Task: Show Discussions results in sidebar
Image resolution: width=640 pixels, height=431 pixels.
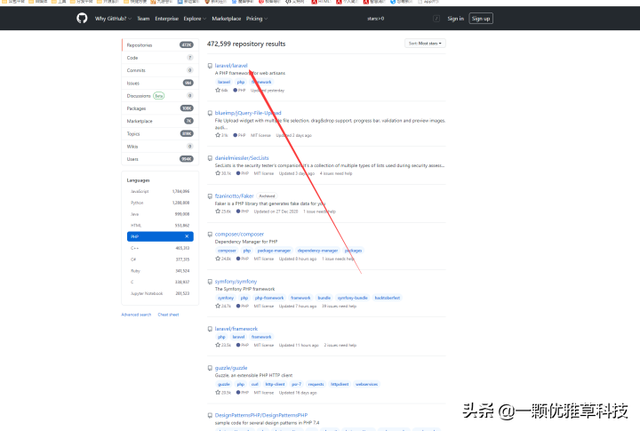Action: [x=160, y=96]
